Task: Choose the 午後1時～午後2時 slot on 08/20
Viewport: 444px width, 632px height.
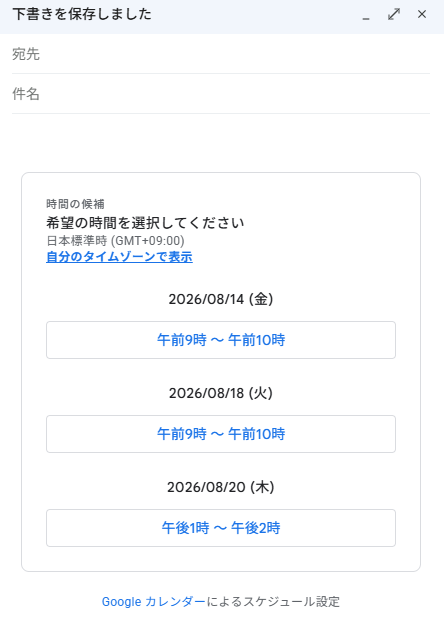Action: [221, 528]
